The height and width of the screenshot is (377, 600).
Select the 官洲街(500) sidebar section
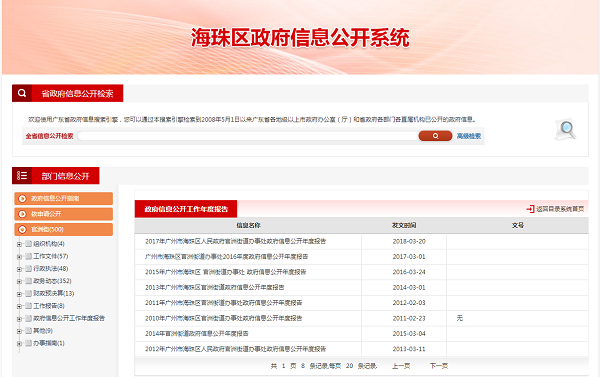pyautogui.click(x=64, y=230)
